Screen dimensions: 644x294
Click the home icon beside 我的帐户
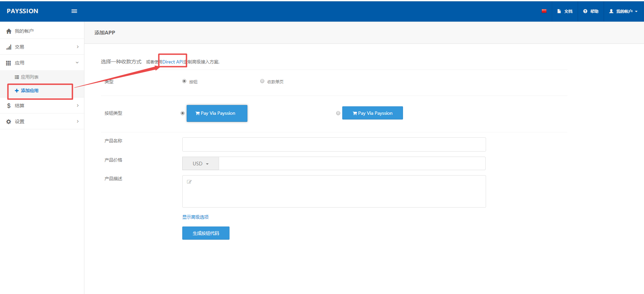point(9,31)
